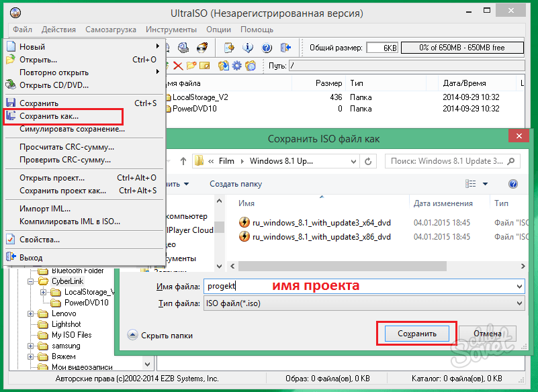This screenshot has height=392, width=538.
Task: Click the horizontal scrollbar in dialog file list
Action: point(343,266)
